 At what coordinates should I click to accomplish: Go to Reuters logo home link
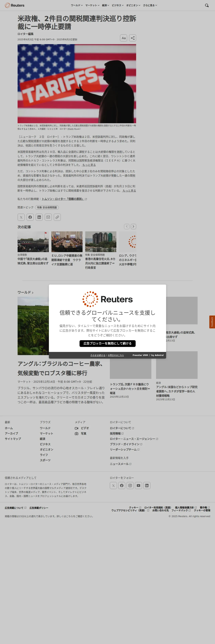point(15,5)
